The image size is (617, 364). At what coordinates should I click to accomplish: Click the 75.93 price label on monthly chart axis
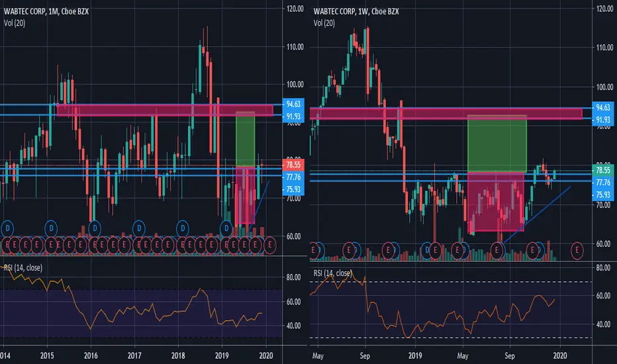pos(293,189)
